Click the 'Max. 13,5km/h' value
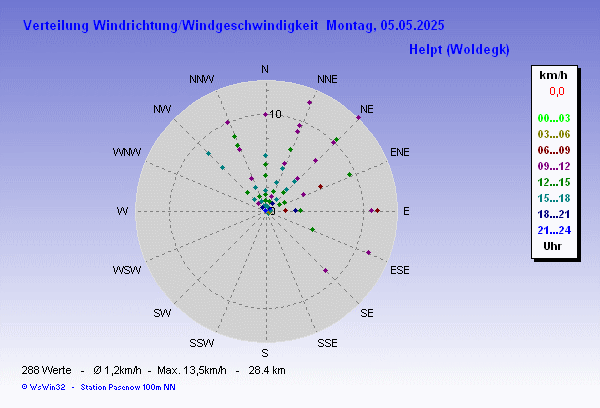 192,370
